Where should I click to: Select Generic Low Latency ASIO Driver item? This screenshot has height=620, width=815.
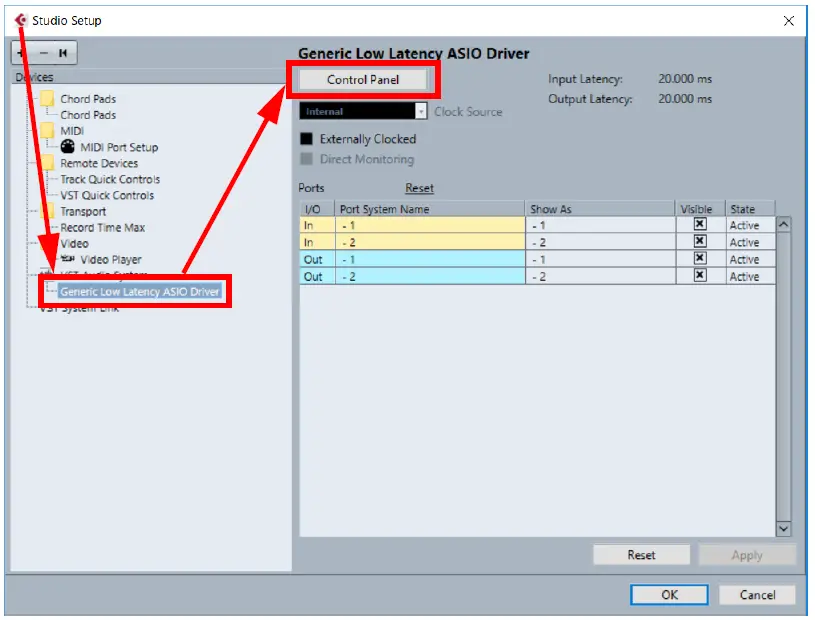[x=139, y=292]
